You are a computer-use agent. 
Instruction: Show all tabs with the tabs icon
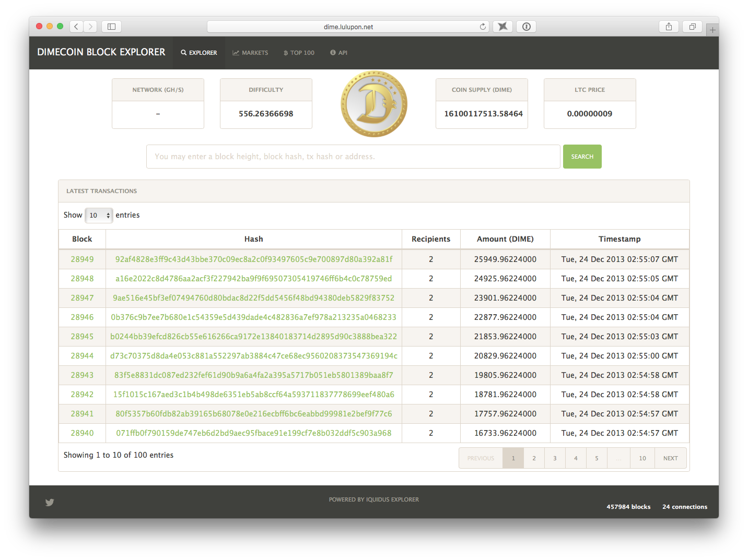pos(692,27)
